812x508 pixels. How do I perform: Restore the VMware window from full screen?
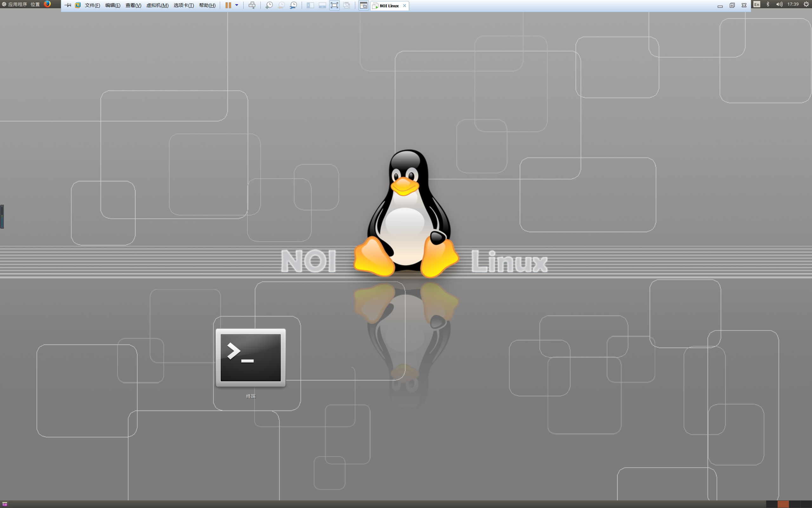(732, 6)
